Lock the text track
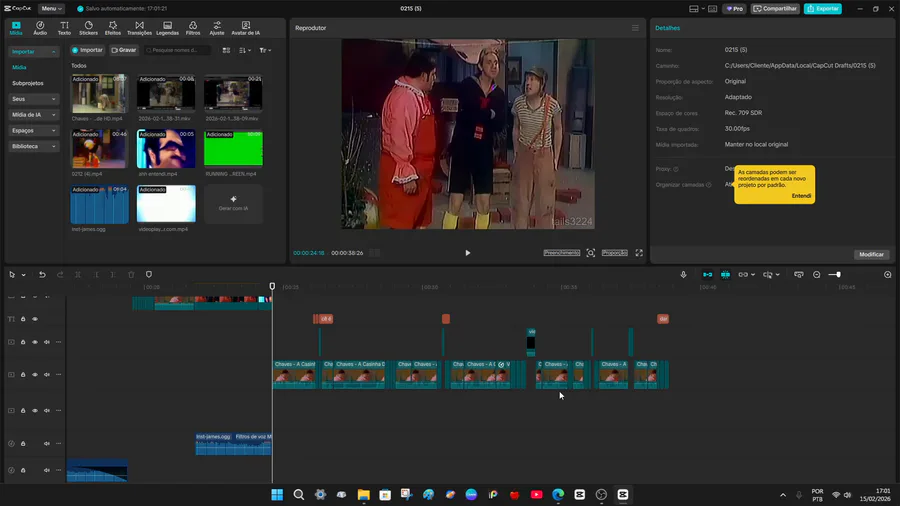This screenshot has width=900, height=506. tap(23, 319)
